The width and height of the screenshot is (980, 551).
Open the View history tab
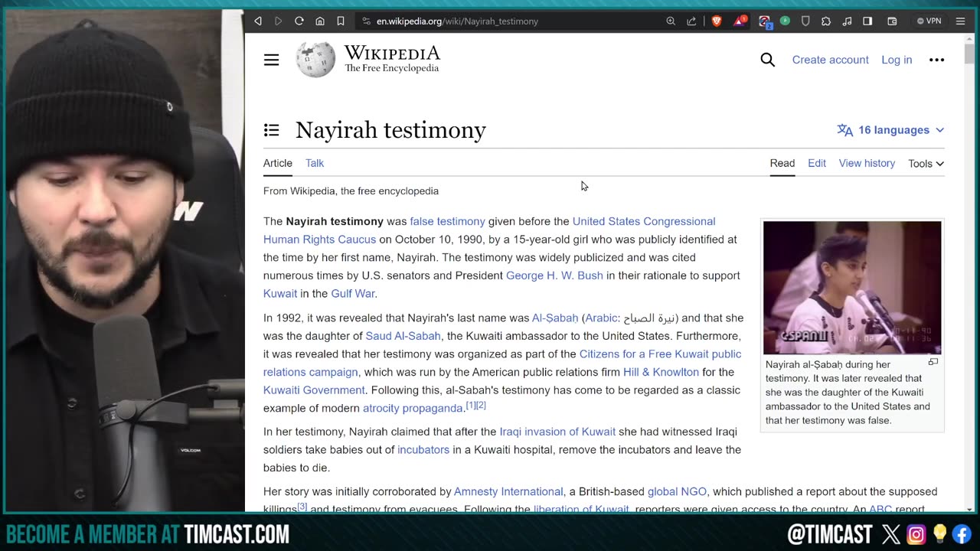867,163
